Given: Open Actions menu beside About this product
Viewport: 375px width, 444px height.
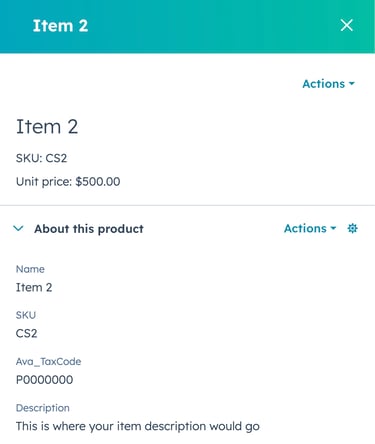Looking at the screenshot, I should pos(310,228).
